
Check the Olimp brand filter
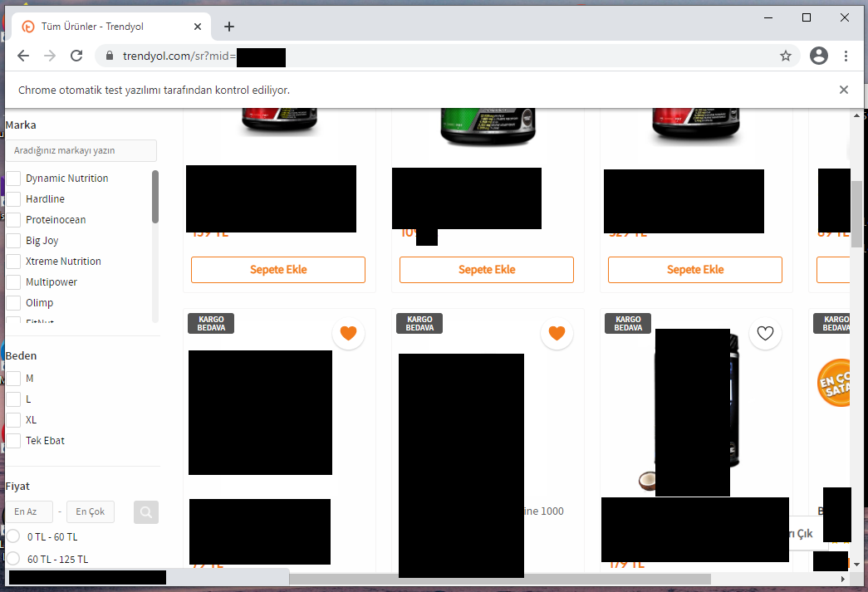tap(14, 302)
